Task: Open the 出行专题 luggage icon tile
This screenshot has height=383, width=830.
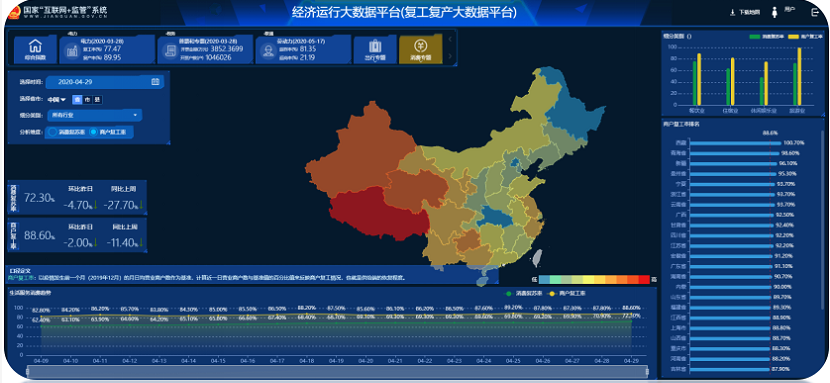Action: pos(375,49)
